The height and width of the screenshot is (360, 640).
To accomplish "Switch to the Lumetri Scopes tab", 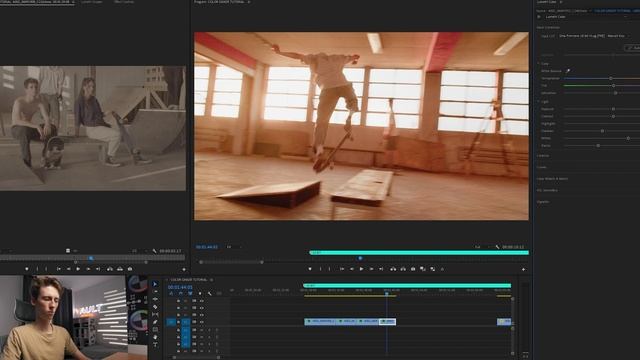I will (x=92, y=2).
